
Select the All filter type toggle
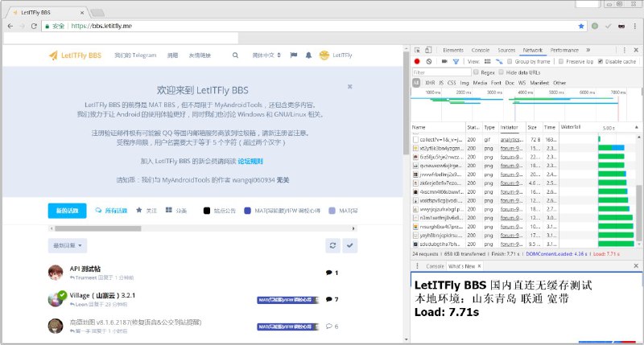click(416, 83)
